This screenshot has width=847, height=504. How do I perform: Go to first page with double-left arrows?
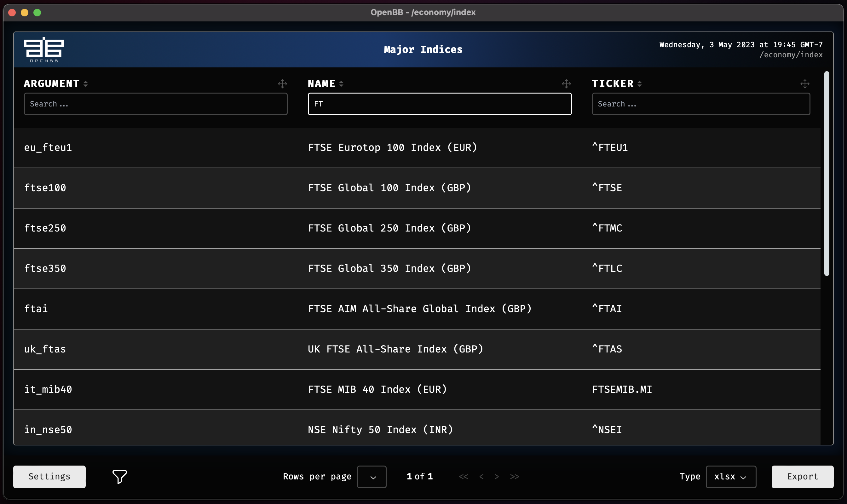(464, 477)
